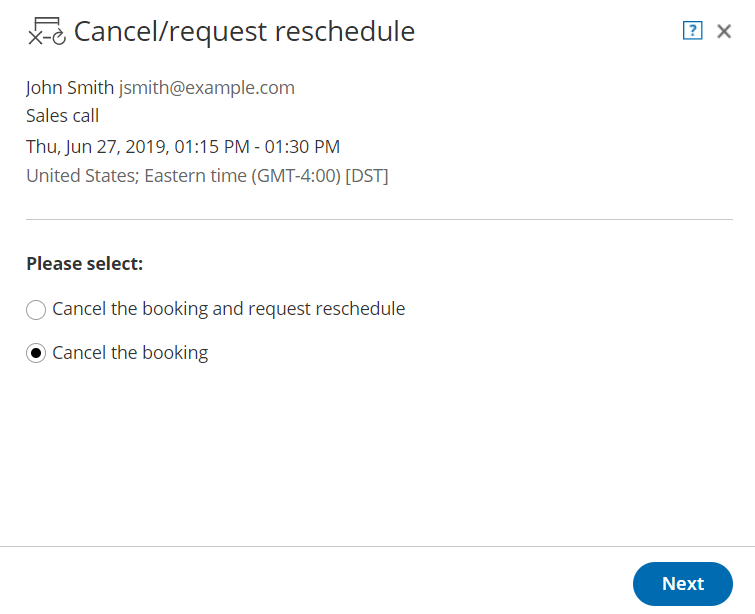Click the "Cancel the booking" option label text
Screen dimensions: 755x614
[130, 353]
